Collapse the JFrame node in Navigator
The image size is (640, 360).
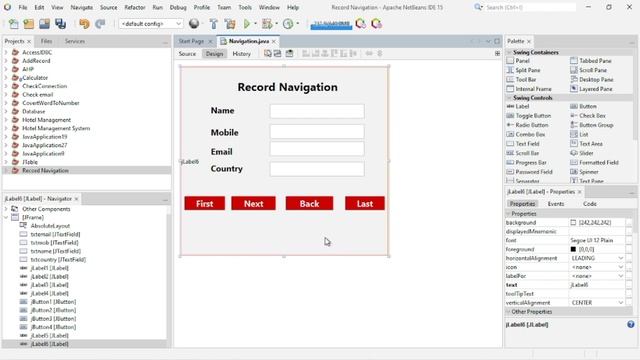(x=6, y=218)
